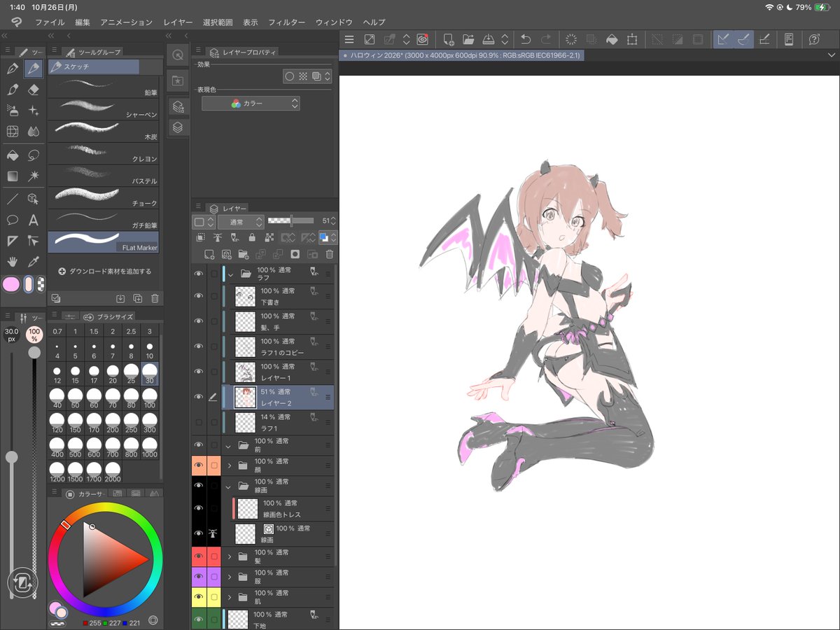Select the Fill bucket tool
The image size is (840, 630).
[12, 155]
